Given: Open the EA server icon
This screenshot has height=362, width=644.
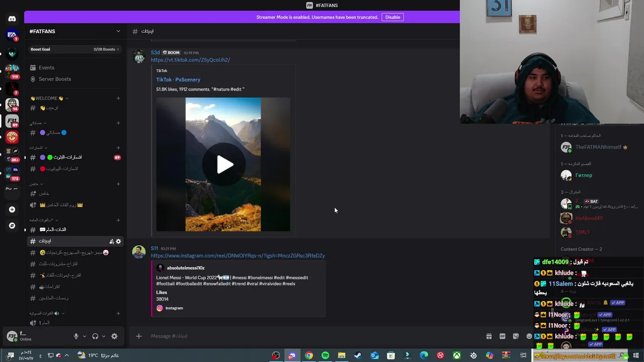Looking at the screenshot, I should 12,35.
